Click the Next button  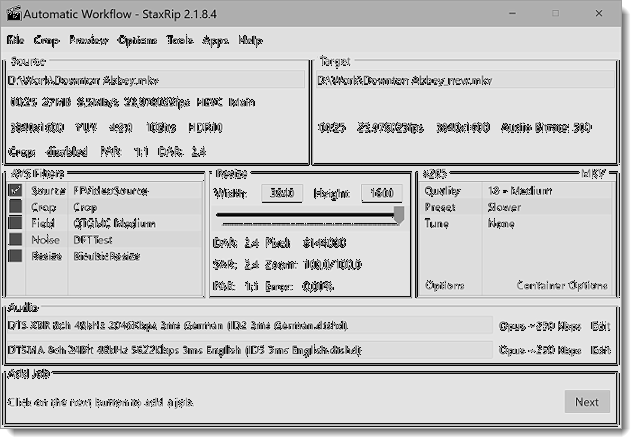tap(587, 402)
